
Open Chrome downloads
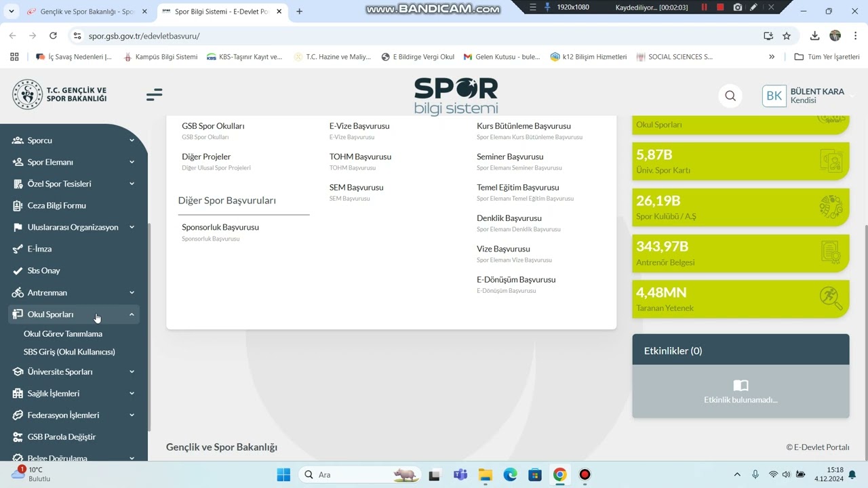click(x=814, y=36)
